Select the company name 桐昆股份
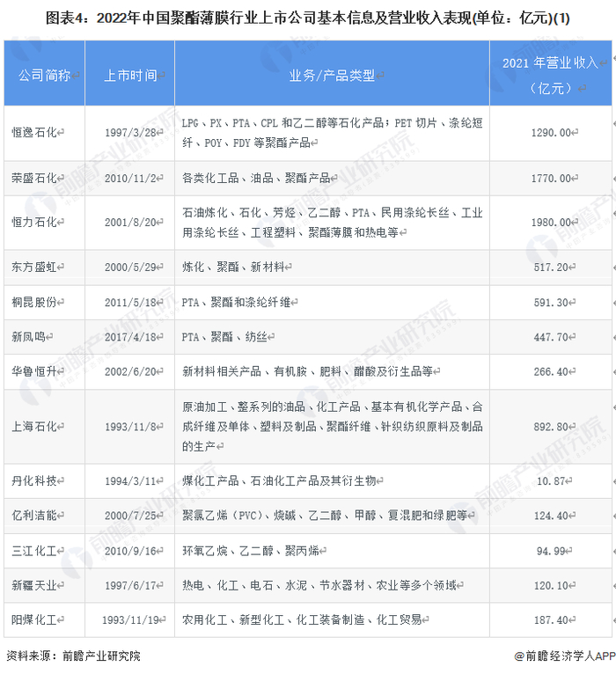Screen dimensions: 616x674 (x=34, y=302)
